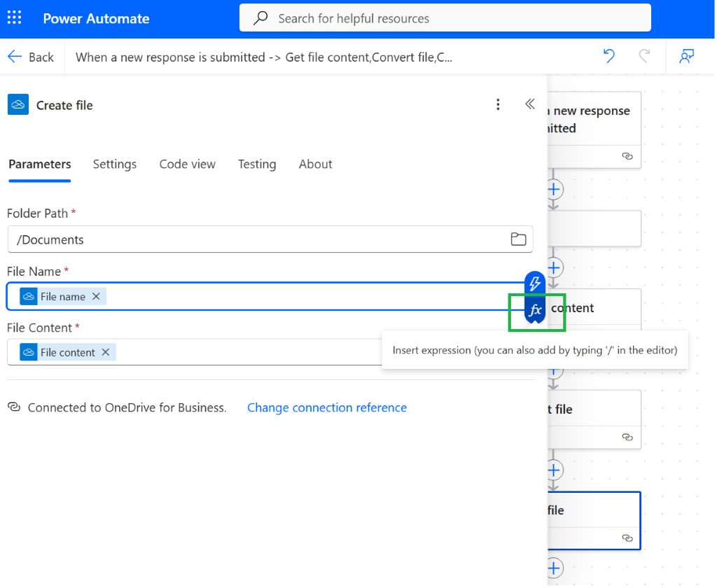Click the link icon on the Convert file card
This screenshot has width=717, height=588.
coord(627,437)
